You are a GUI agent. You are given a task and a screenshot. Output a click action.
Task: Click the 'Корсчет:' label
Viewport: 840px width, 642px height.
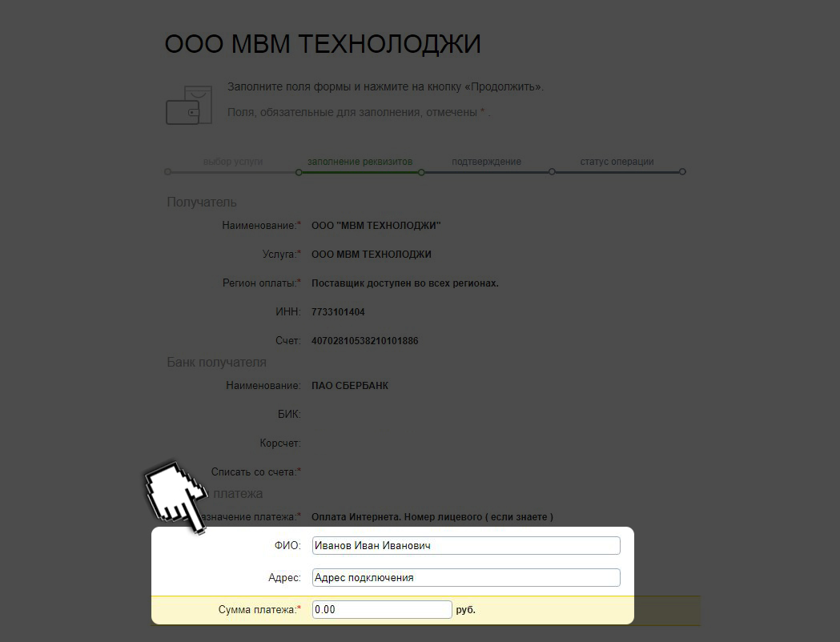280,443
